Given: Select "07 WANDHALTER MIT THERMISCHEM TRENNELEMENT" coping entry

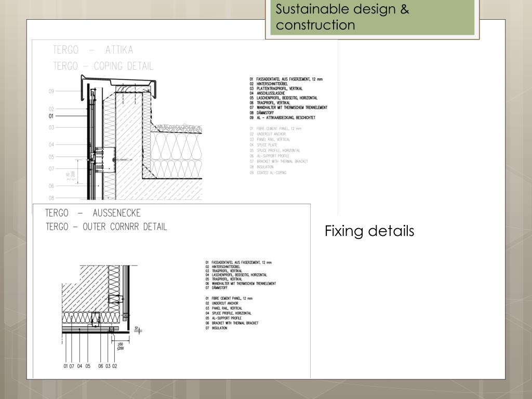Looking at the screenshot, I should (288, 108).
